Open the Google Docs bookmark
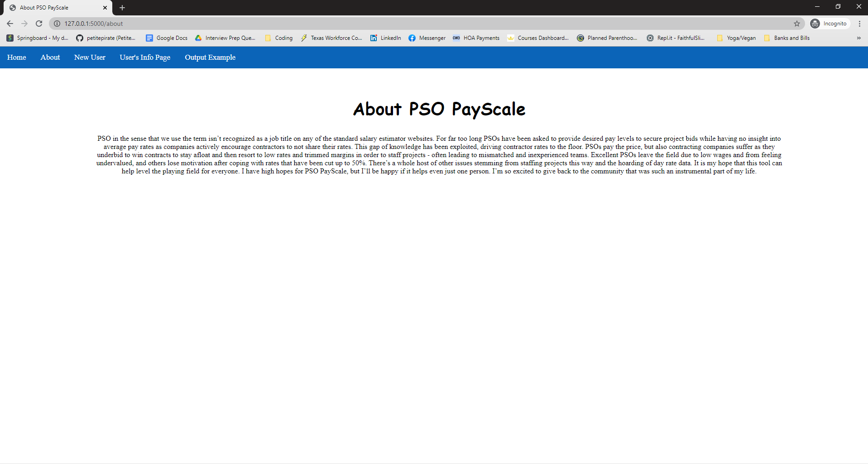 167,38
